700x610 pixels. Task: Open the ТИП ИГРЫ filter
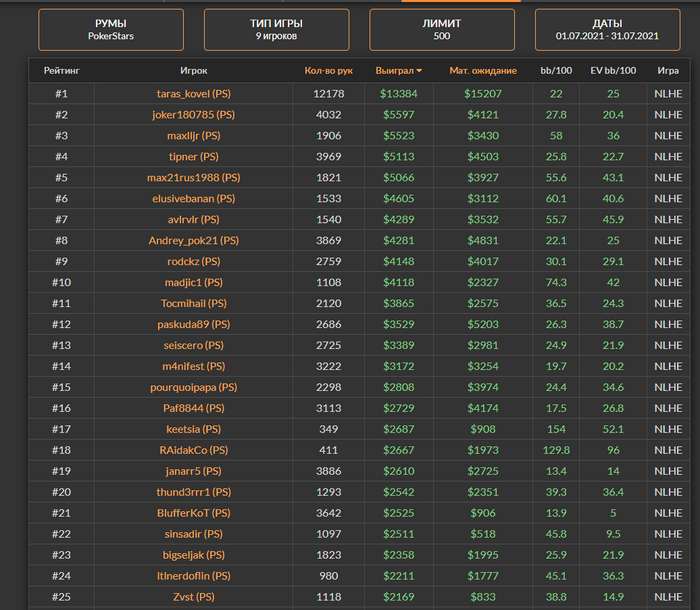pyautogui.click(x=276, y=30)
